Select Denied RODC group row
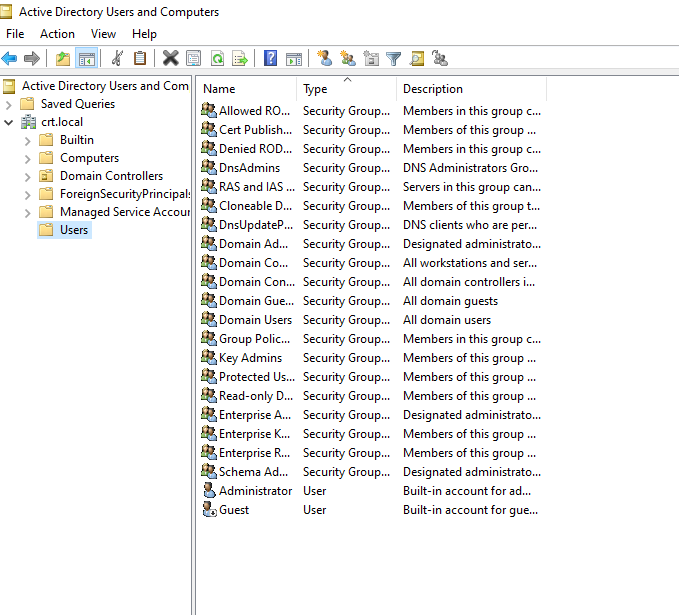This screenshot has height=615, width=679. tap(372, 149)
